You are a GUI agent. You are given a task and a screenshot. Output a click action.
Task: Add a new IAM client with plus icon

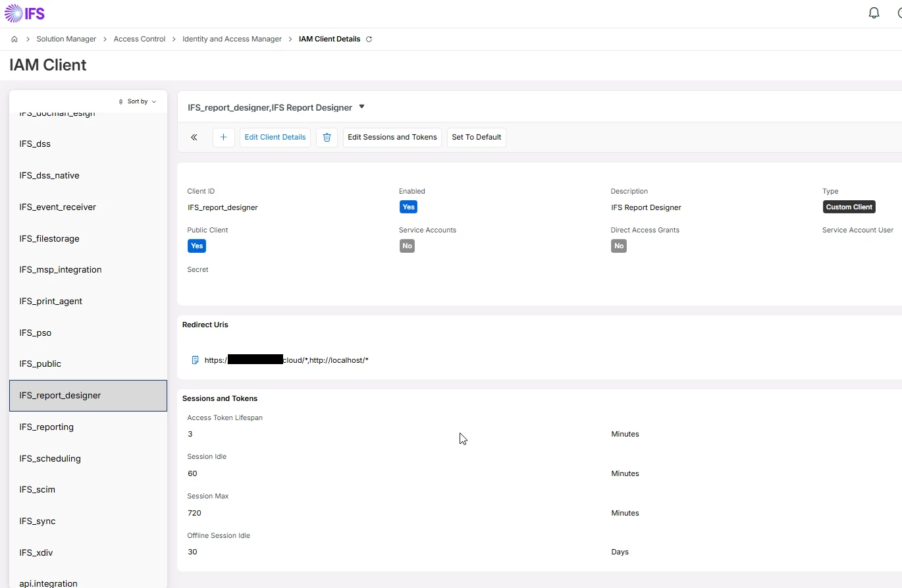tap(224, 138)
